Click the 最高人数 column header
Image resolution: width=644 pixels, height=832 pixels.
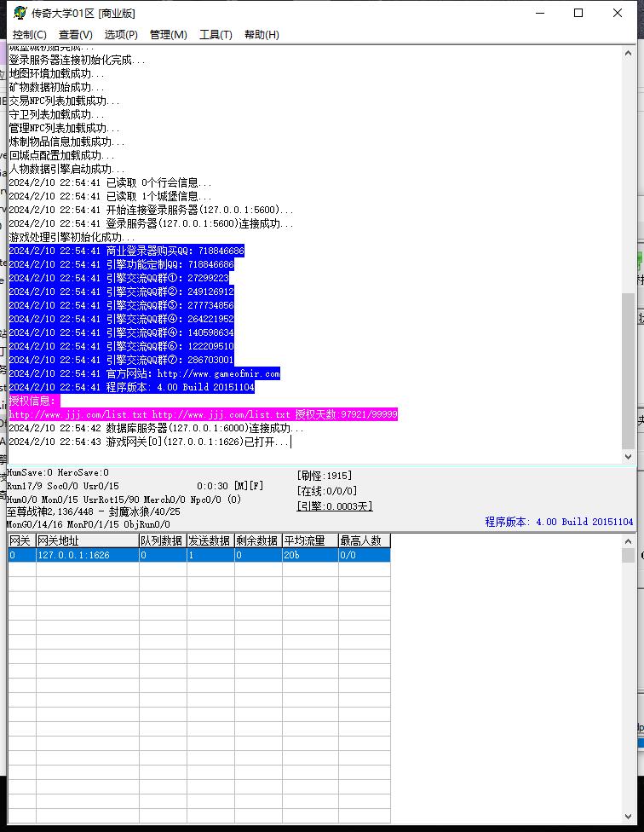364,540
